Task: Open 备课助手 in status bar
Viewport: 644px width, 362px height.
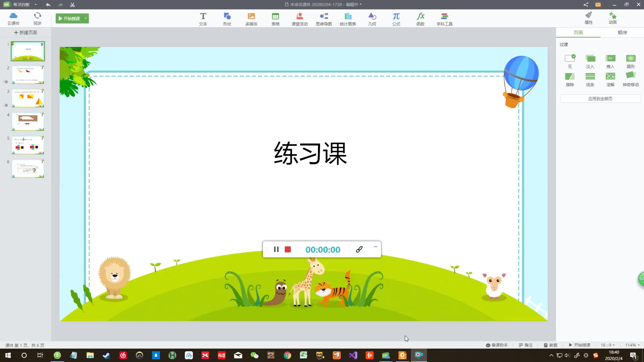Action: pos(497,345)
